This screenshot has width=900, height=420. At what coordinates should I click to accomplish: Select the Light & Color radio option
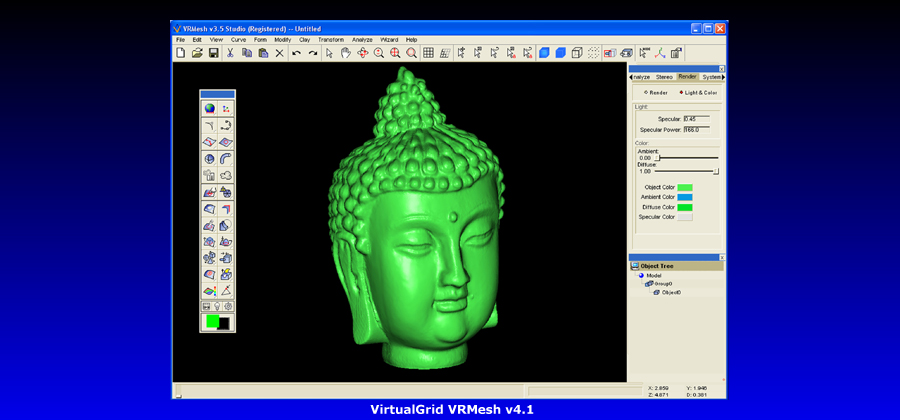coord(698,92)
